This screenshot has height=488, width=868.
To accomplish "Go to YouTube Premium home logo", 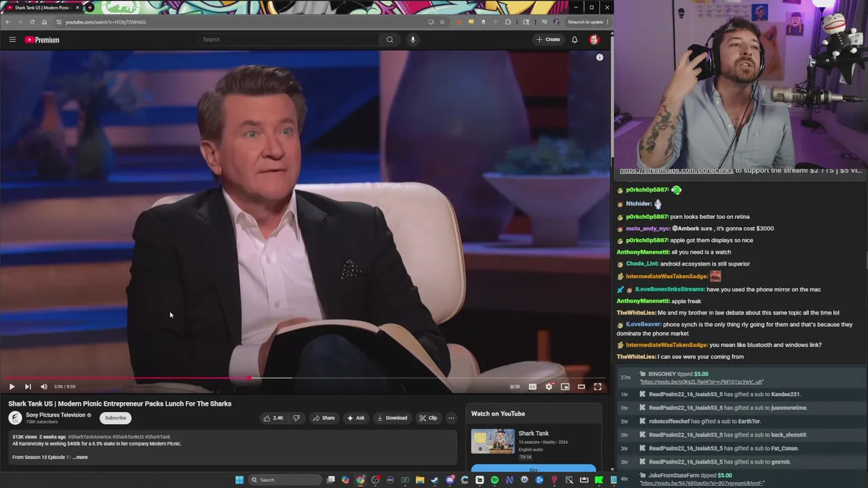I will tap(42, 40).
